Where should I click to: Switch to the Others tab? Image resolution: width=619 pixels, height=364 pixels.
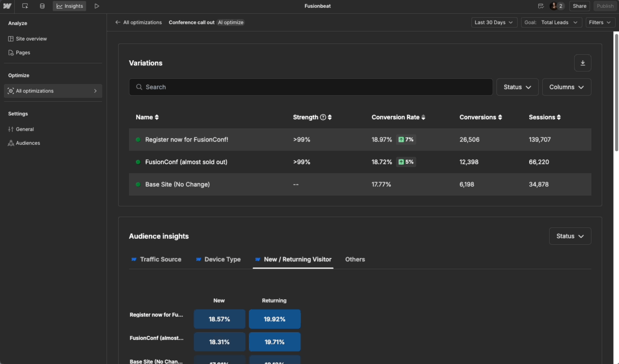point(355,259)
